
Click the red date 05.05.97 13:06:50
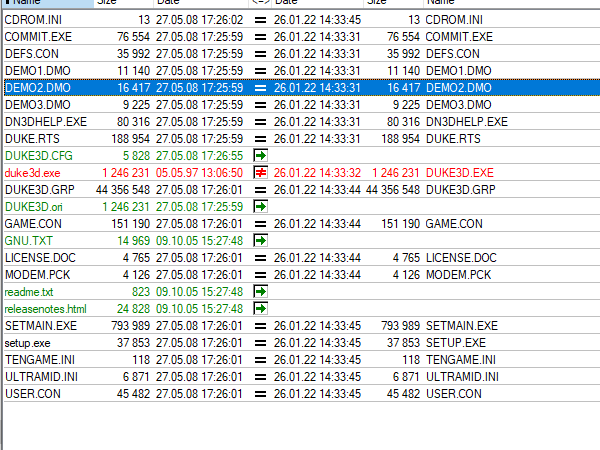click(199, 173)
